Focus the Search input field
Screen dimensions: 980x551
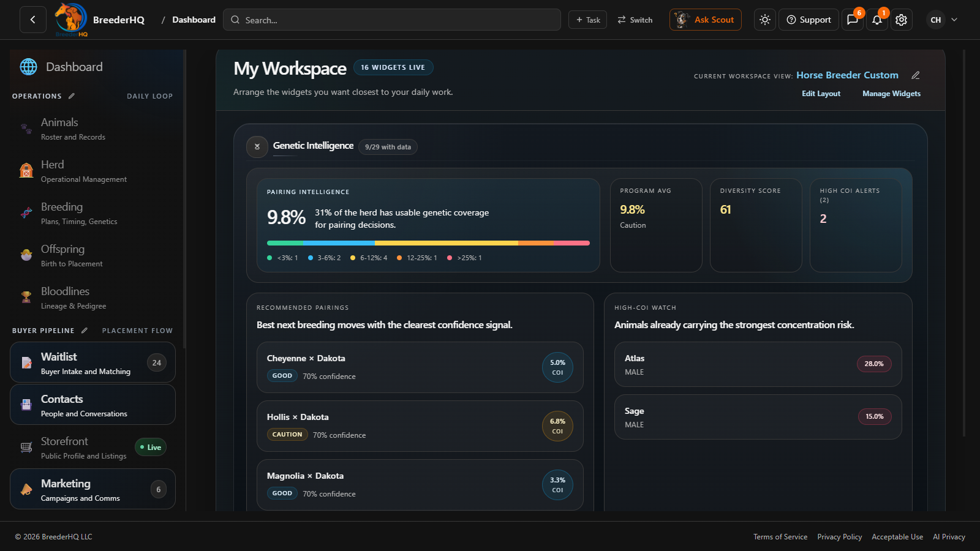pyautogui.click(x=392, y=20)
